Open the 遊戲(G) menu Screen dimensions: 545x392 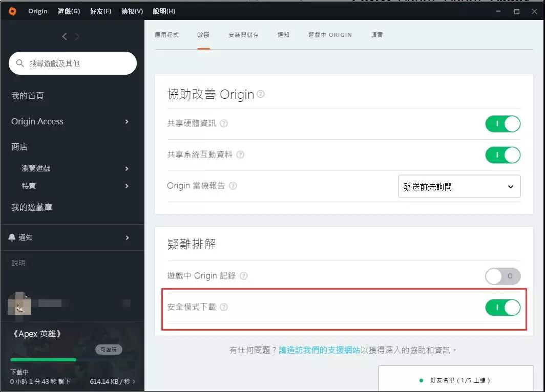tap(69, 11)
